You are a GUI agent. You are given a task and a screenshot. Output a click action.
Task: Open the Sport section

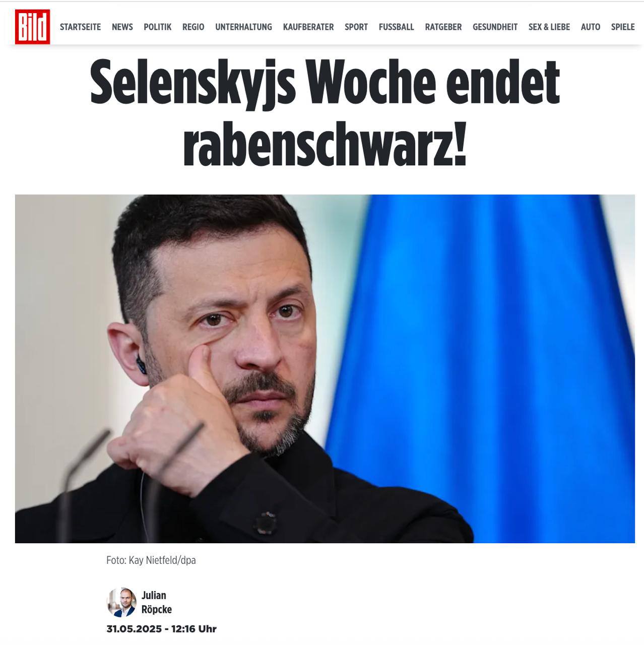click(356, 27)
